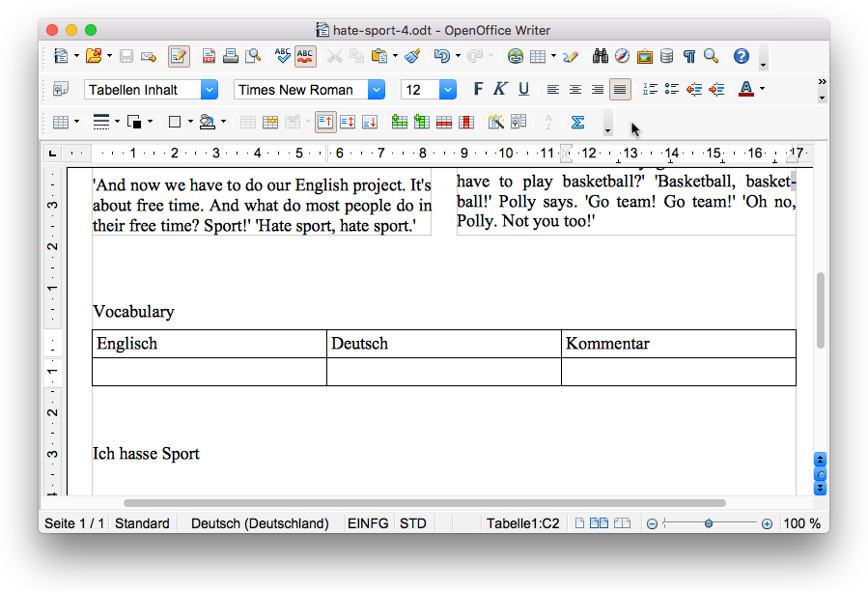The height and width of the screenshot is (591, 868).
Task: Insert table from the standard toolbar
Action: 538,56
